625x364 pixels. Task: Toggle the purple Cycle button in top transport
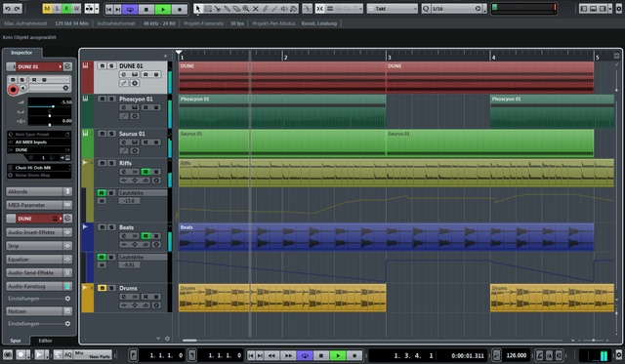[x=130, y=9]
